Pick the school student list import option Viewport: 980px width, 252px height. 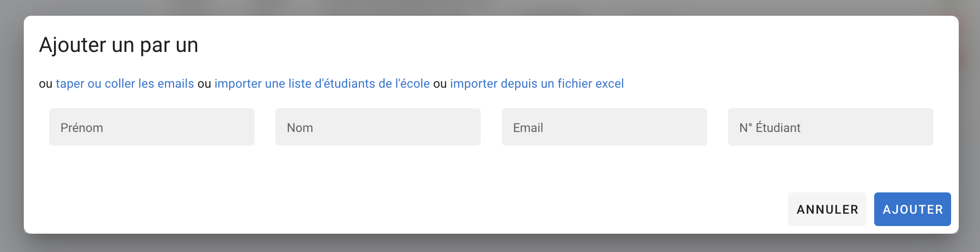coord(322,83)
